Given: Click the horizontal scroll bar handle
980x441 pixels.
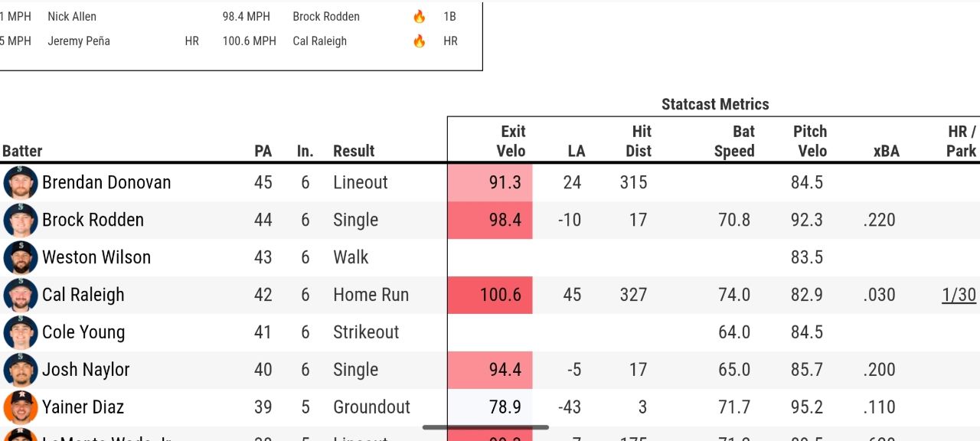Looking at the screenshot, I should 485,427.
